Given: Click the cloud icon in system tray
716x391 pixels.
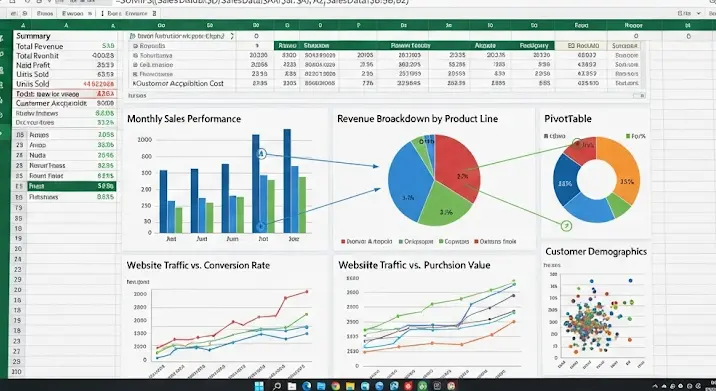Looking at the screenshot, I should tap(664, 386).
